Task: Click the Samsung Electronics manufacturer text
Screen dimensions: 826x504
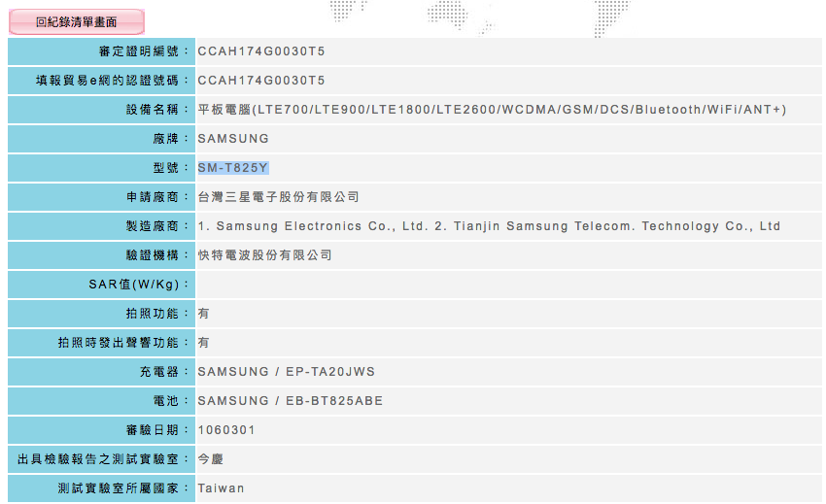Action: pos(489,226)
